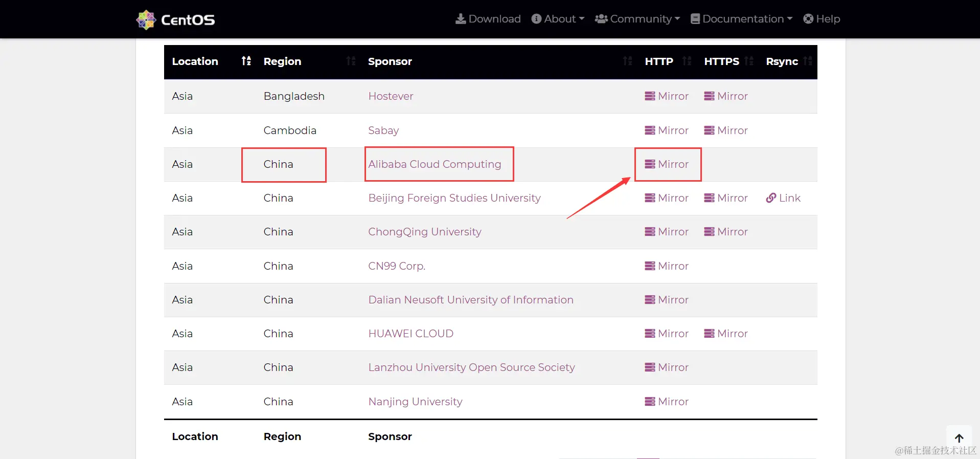Viewport: 980px width, 459px height.
Task: Open the Nanjing University sponsor link
Action: point(415,402)
